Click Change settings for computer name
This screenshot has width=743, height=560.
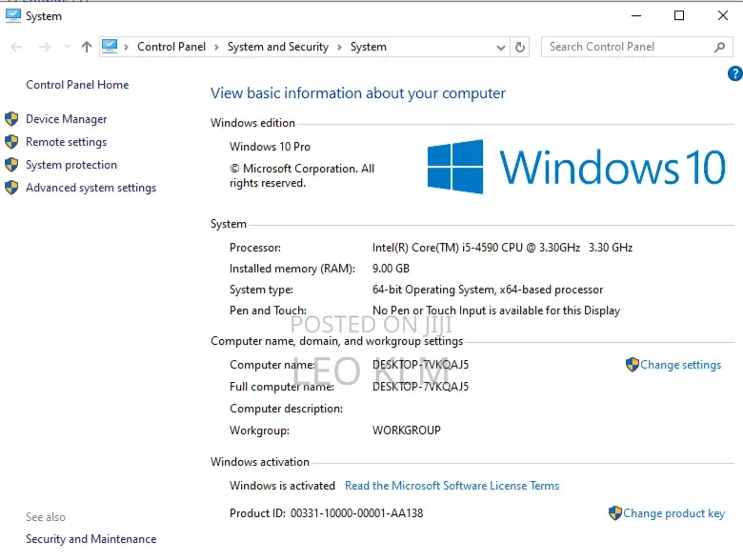tap(680, 365)
